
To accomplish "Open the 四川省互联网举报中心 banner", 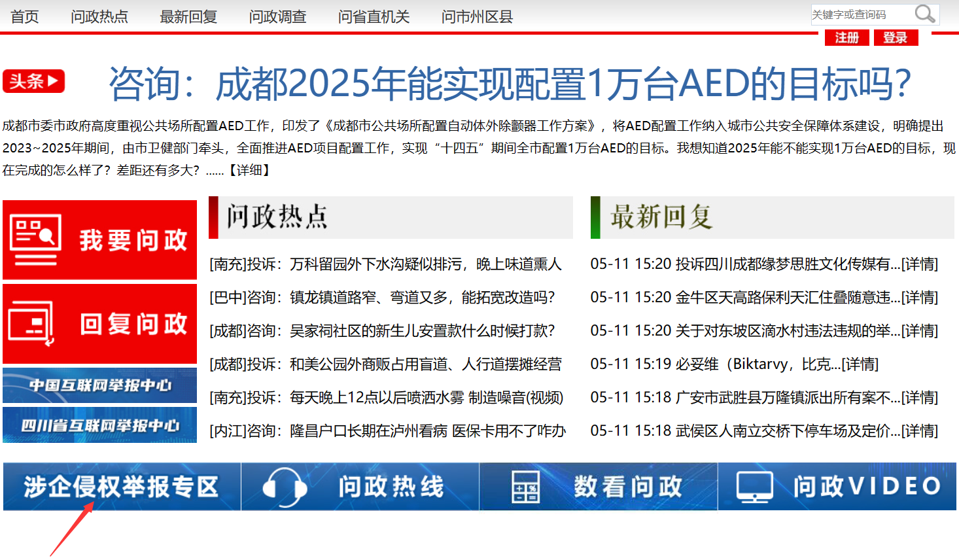I will (99, 425).
